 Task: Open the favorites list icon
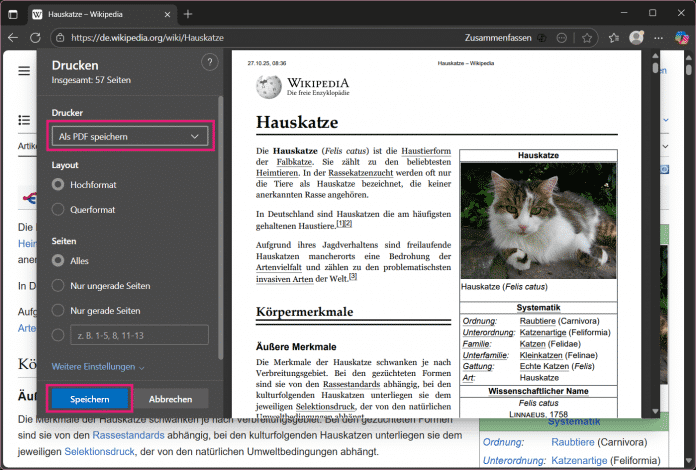pos(614,38)
